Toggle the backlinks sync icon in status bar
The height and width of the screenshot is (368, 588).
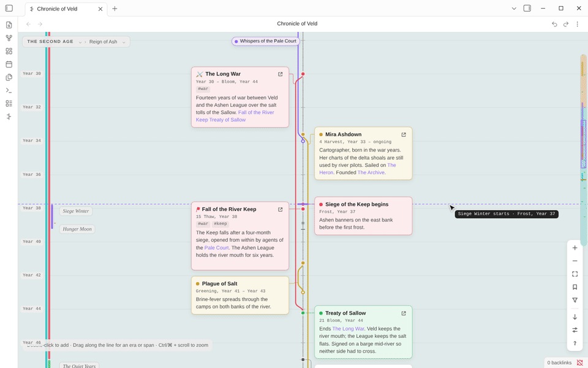pos(580,362)
